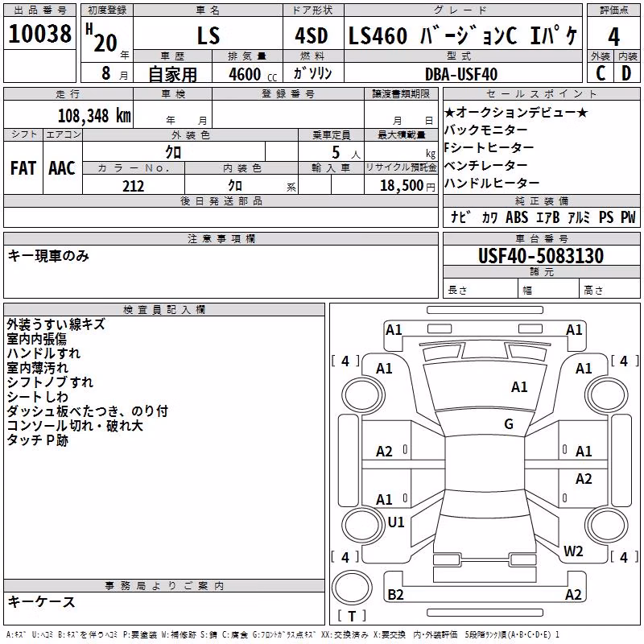Click sales point Fシートヒーター
644x644 pixels.
pyautogui.click(x=489, y=147)
